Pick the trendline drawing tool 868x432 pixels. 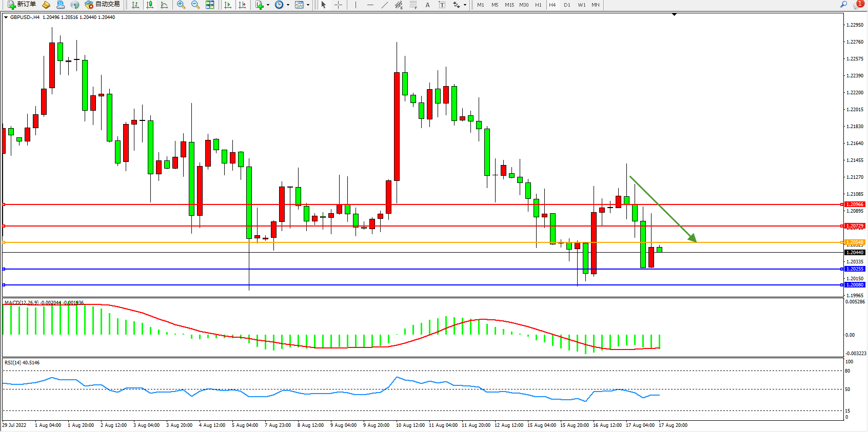(385, 5)
